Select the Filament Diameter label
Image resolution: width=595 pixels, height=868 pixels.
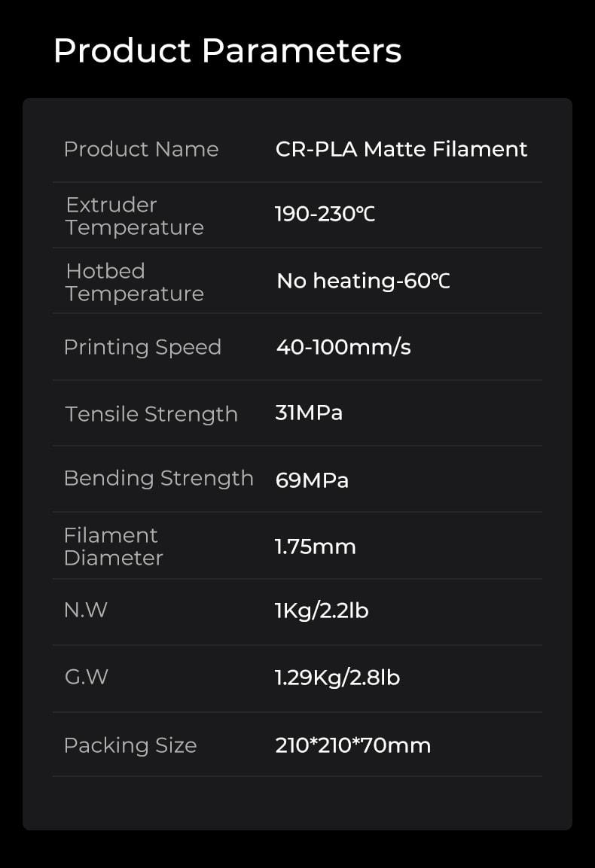tap(114, 547)
